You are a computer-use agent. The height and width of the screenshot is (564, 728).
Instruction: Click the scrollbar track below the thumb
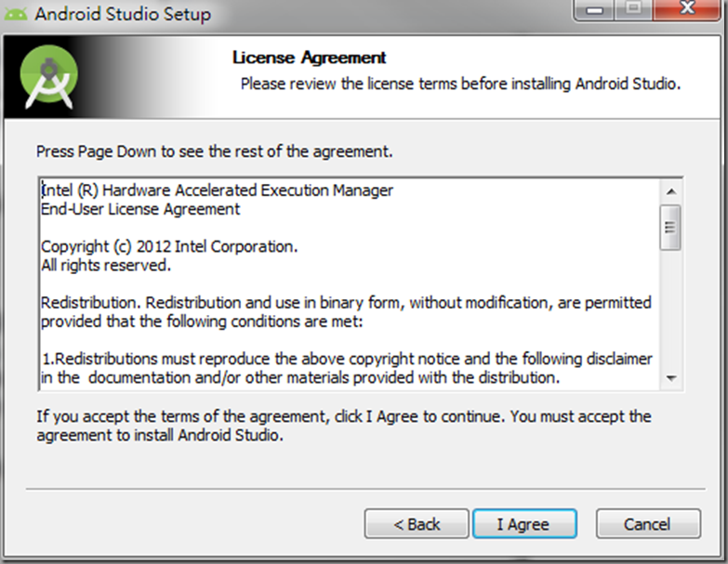[670, 308]
